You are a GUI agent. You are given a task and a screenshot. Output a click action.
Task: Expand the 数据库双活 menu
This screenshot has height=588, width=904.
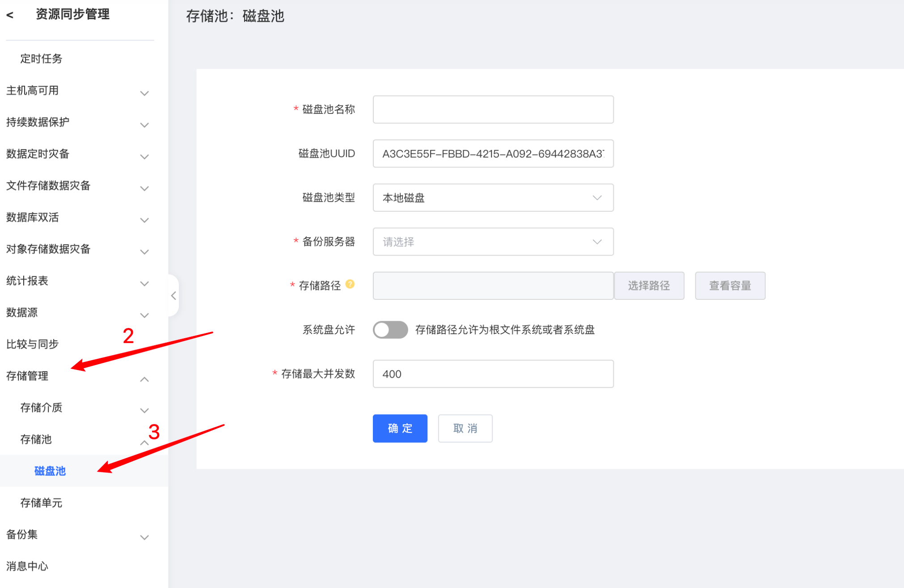[x=33, y=218]
